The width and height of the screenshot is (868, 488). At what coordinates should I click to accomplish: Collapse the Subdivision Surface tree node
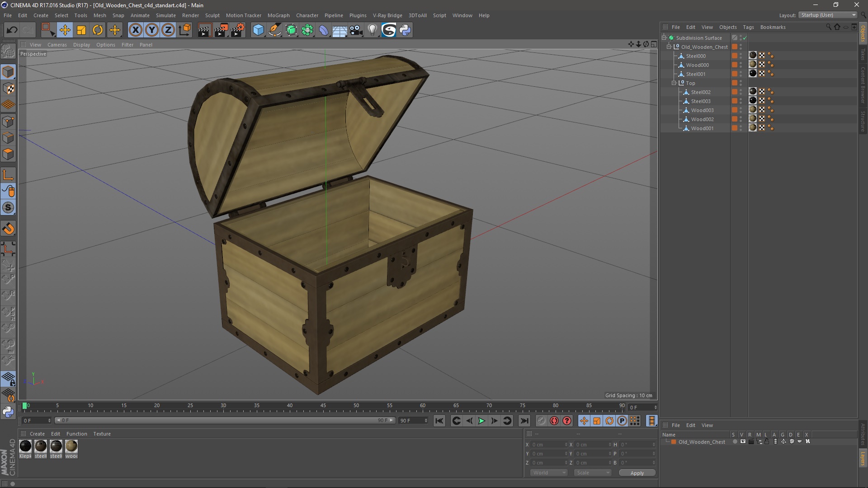pyautogui.click(x=664, y=38)
